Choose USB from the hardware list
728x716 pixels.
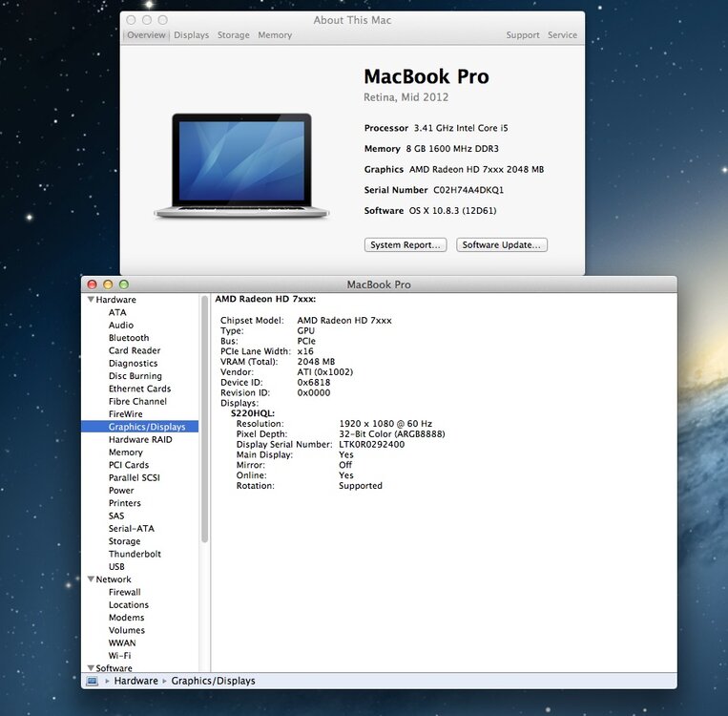(x=116, y=567)
